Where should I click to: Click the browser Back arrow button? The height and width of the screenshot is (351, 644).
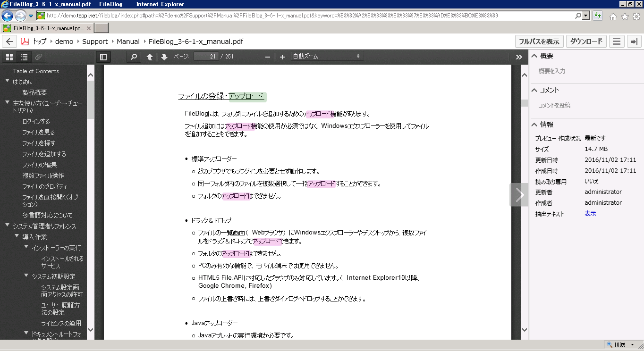point(8,16)
